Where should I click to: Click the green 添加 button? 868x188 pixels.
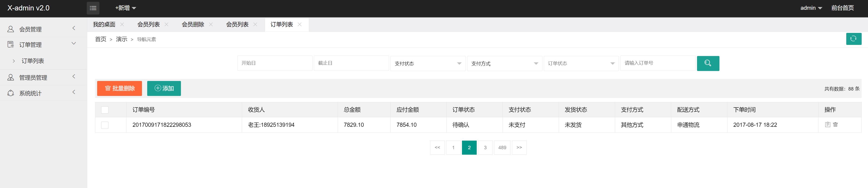(x=164, y=88)
